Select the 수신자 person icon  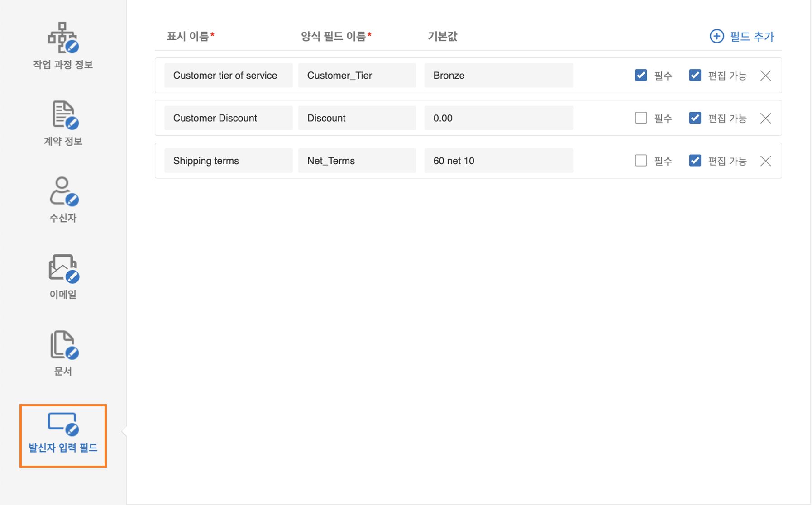64,191
